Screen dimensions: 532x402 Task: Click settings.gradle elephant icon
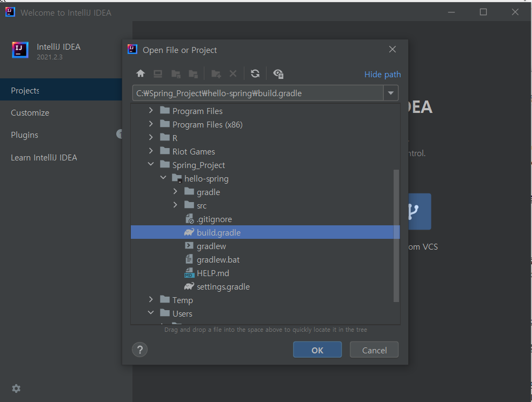click(189, 286)
